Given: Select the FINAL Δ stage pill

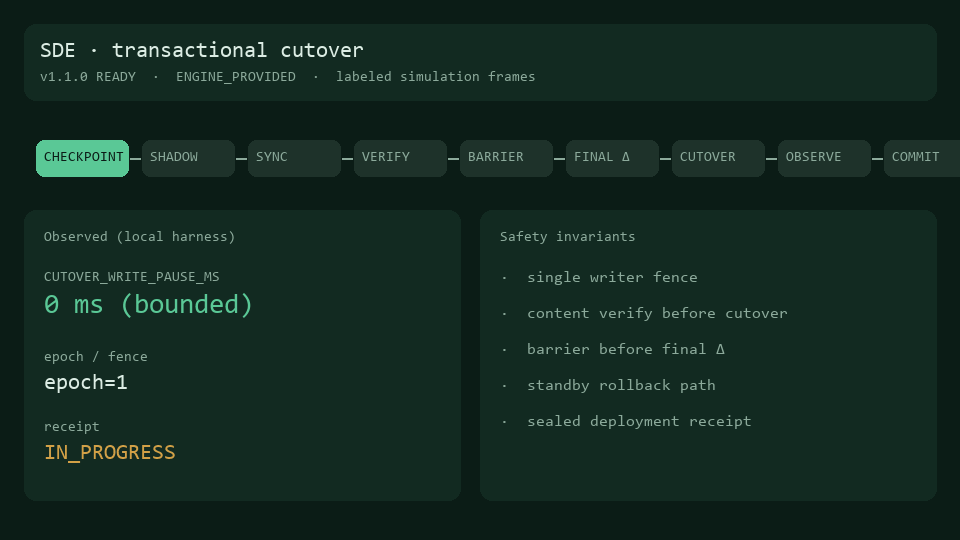Looking at the screenshot, I should tap(612, 158).
